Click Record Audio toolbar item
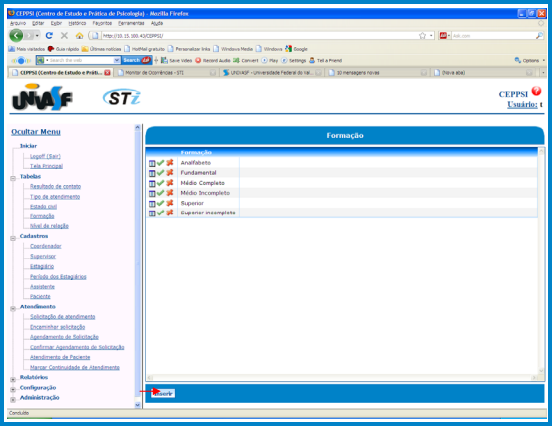Image resolution: width=552 pixels, height=426 pixels. [x=213, y=61]
